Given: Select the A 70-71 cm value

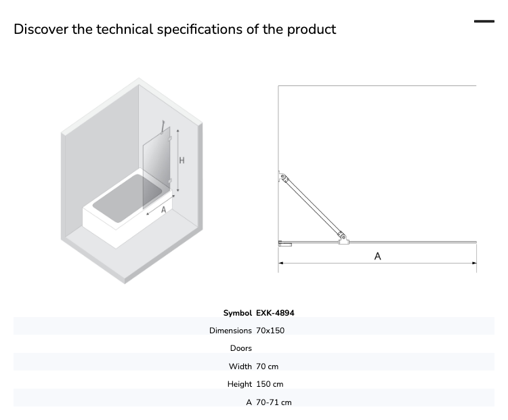Looking at the screenshot, I should [274, 402].
